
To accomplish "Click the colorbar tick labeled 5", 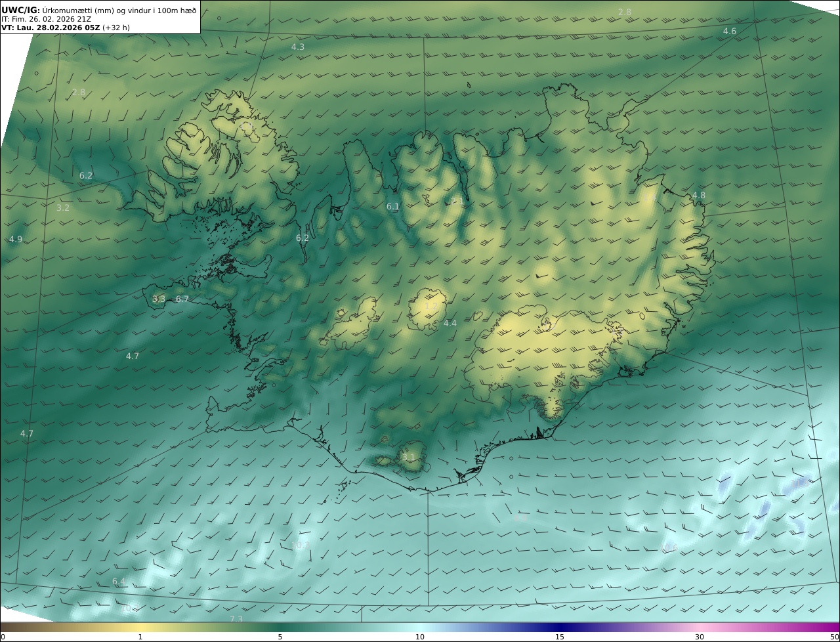I will pos(280,637).
